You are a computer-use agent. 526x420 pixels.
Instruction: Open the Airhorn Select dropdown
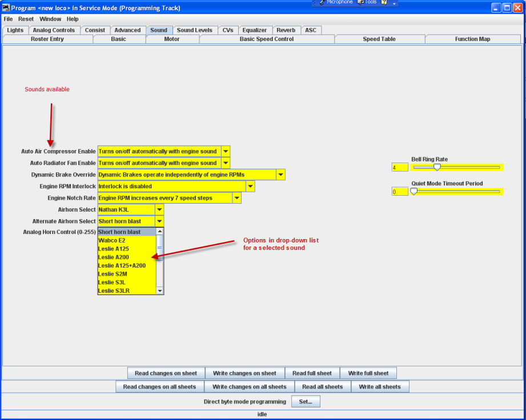point(159,209)
